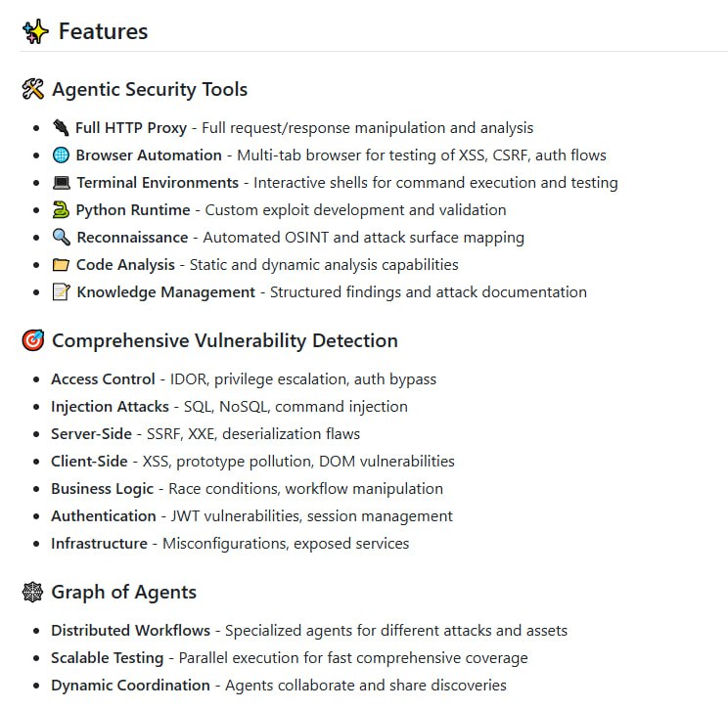The height and width of the screenshot is (710, 728).
Task: Click the globe icon before Browser Automation
Action: coord(62,155)
